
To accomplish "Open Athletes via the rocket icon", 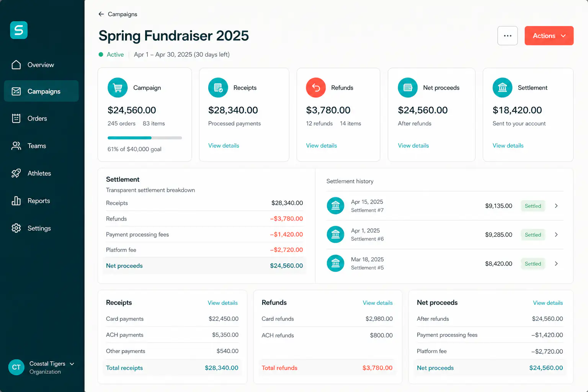I will (x=16, y=173).
